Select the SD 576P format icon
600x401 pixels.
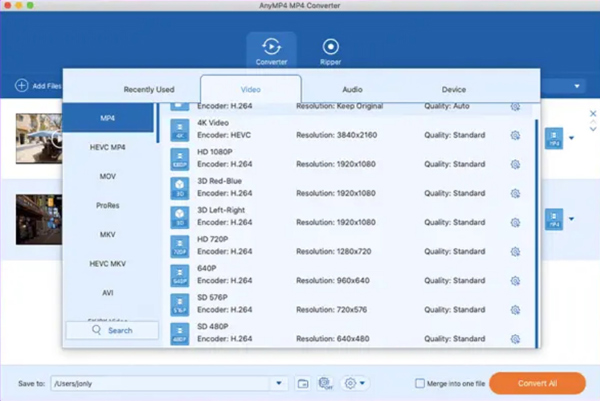(179, 305)
